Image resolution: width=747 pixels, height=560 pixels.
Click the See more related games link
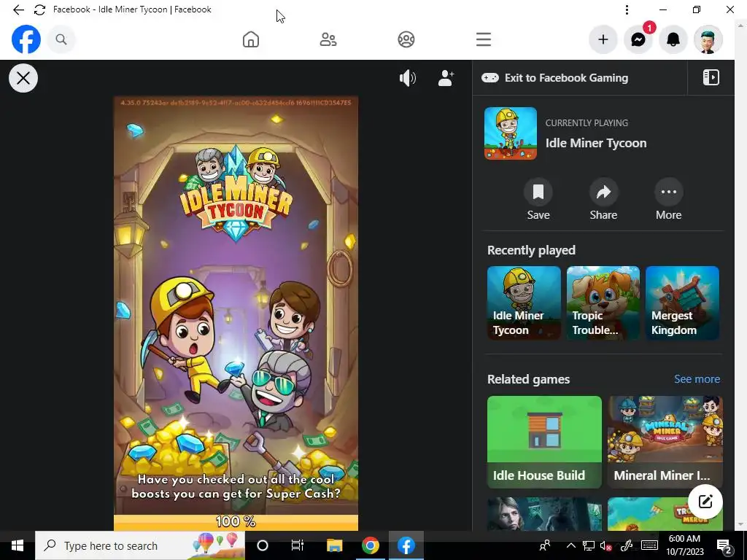click(x=697, y=379)
